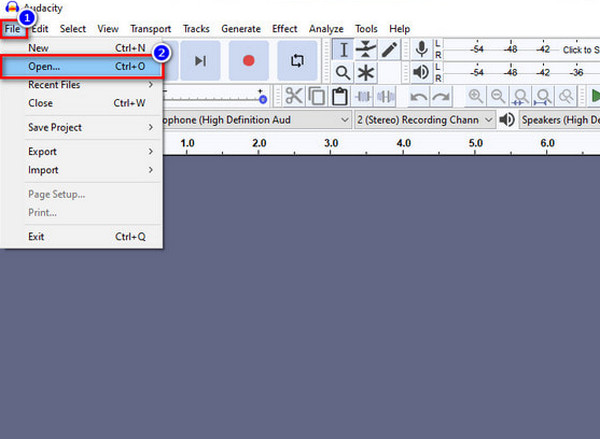Start recording with the red Record button

[x=249, y=60]
